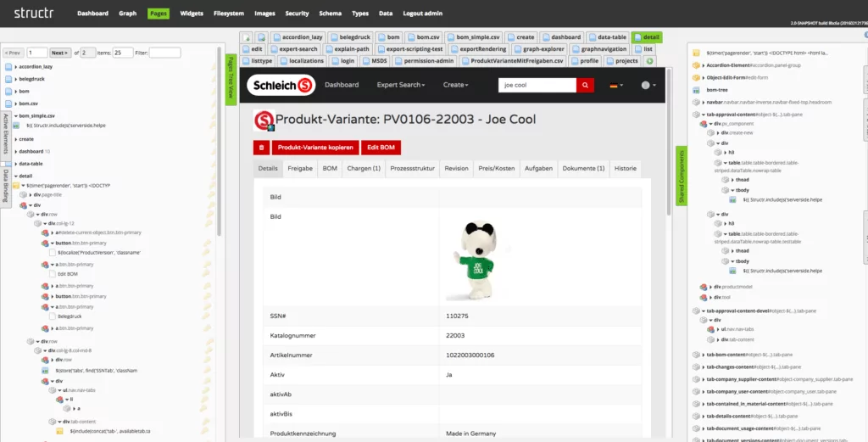
Task: Collapse the bom_simple.csv page node
Action: point(16,116)
